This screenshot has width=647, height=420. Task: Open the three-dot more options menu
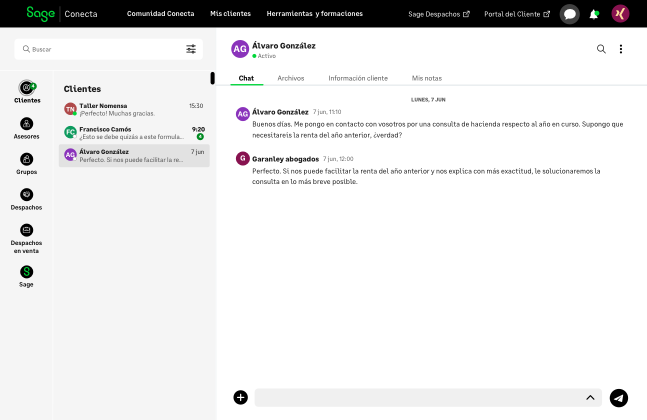[621, 49]
